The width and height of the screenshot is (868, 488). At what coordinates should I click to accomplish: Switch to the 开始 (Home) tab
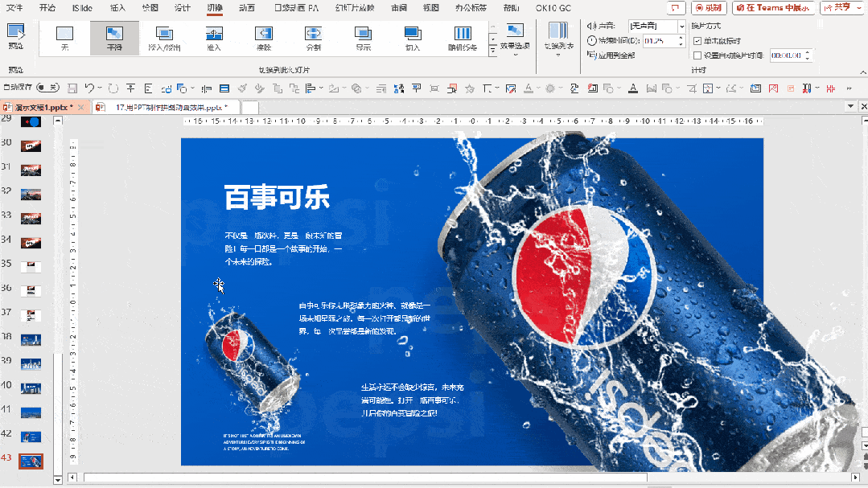pyautogui.click(x=47, y=8)
